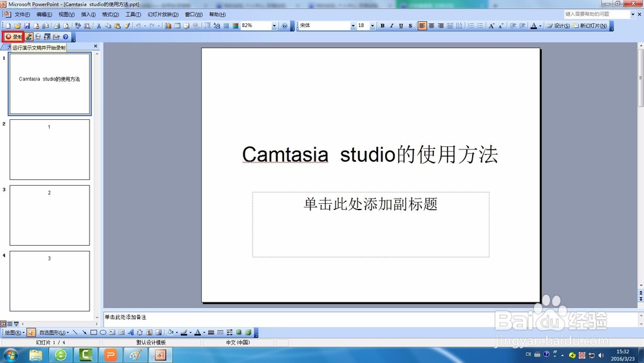The height and width of the screenshot is (363, 644).
Task: Toggle align right
Action: [440, 26]
